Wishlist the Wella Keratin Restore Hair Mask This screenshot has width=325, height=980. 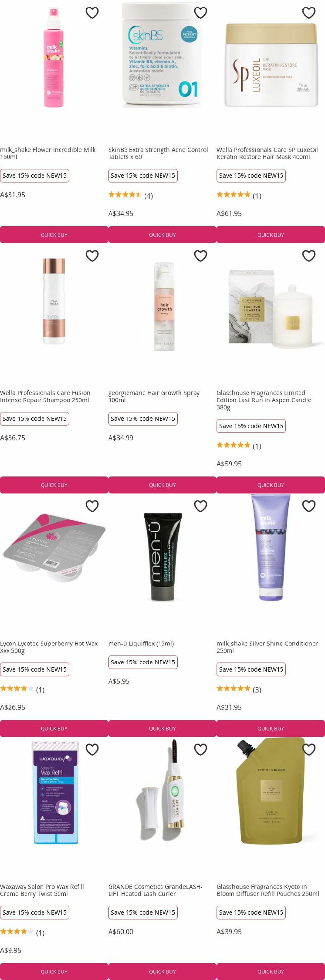(309, 12)
